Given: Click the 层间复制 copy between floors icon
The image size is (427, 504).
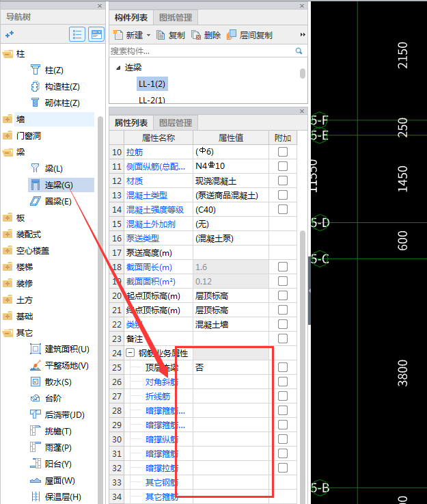Looking at the screenshot, I should tap(231, 35).
